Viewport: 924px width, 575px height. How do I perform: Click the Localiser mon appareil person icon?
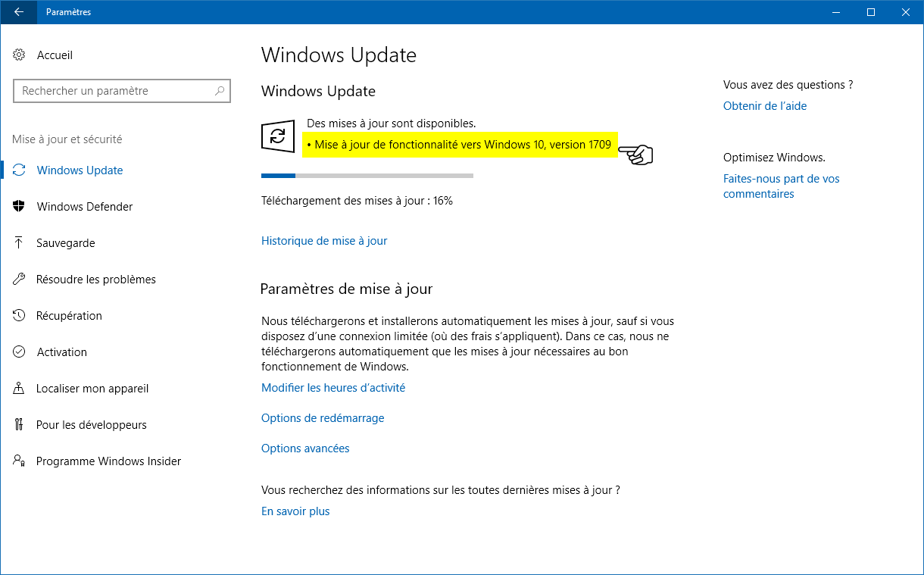click(x=20, y=389)
